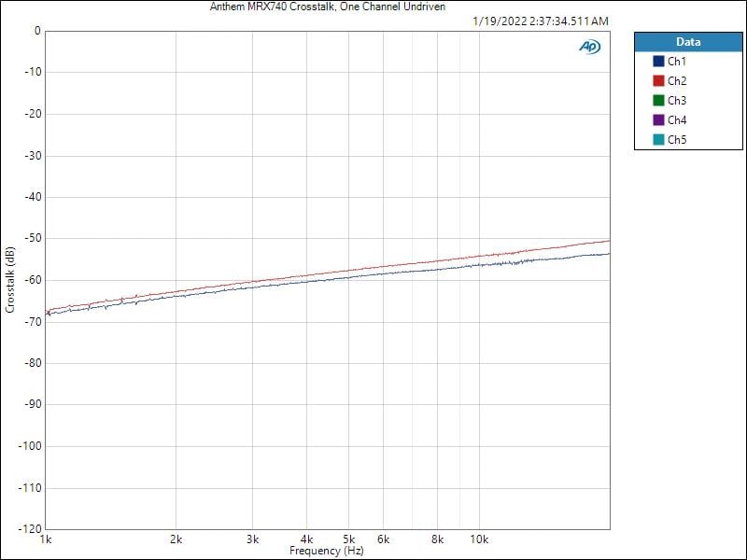Click the 10k tick on the frequency axis
Screen dimensions: 747x560
coord(479,540)
